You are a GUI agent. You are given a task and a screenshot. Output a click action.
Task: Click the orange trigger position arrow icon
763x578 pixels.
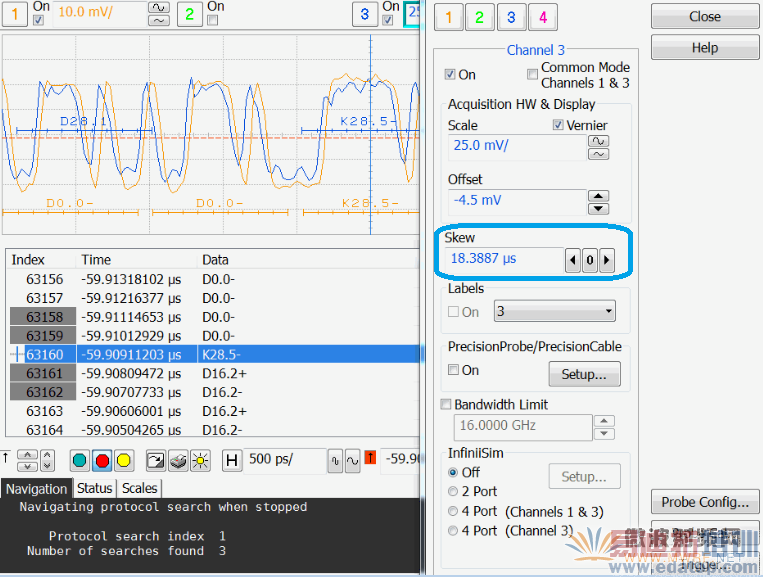pos(370,457)
